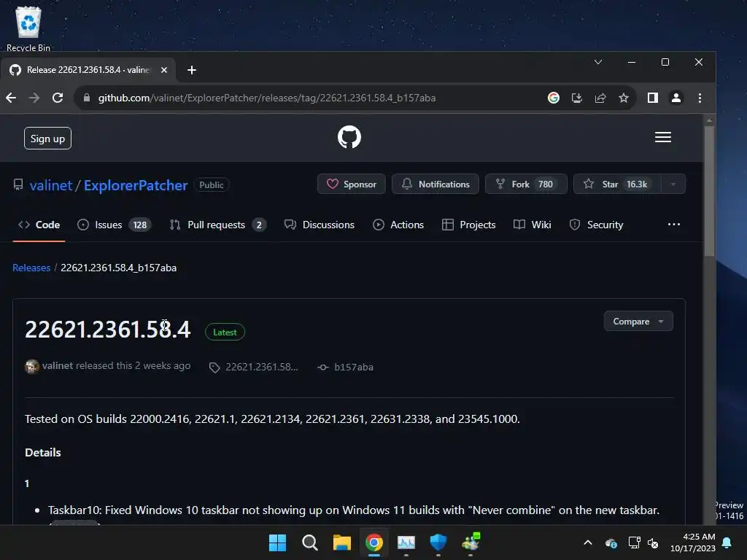Screen dimensions: 747x560
Task: Open a new browser tab
Action: 192,70
